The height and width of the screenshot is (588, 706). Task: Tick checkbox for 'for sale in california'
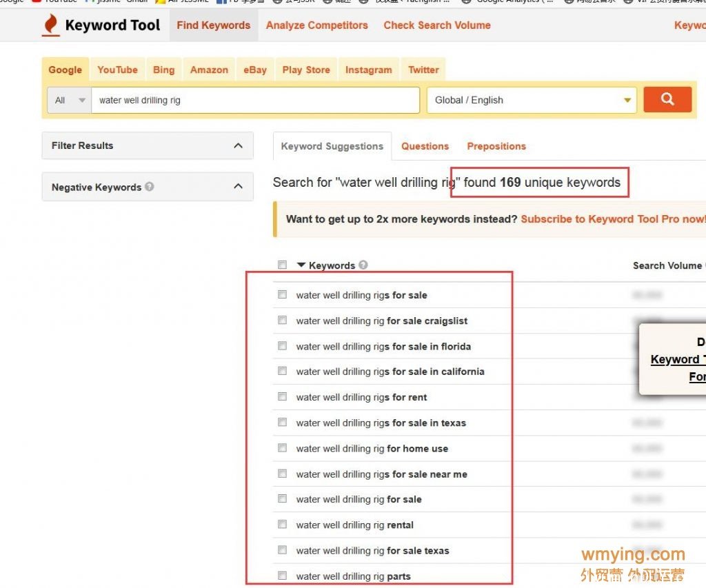point(282,371)
